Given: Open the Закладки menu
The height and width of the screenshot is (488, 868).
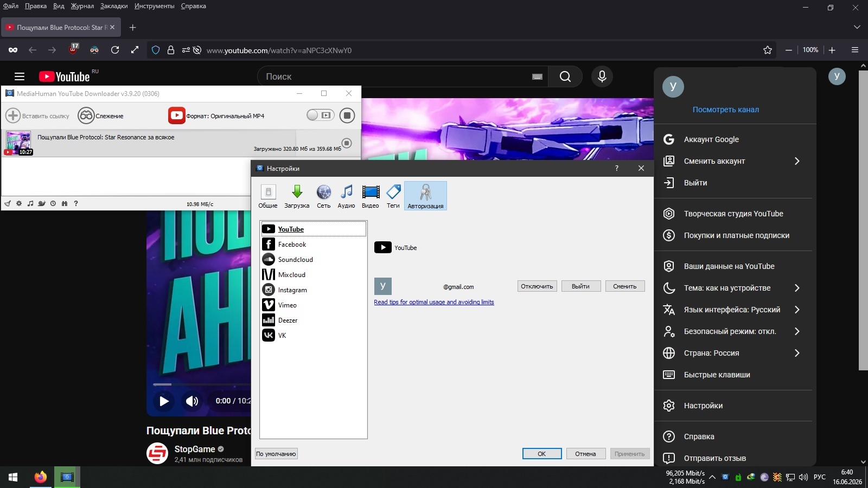Looking at the screenshot, I should point(114,6).
